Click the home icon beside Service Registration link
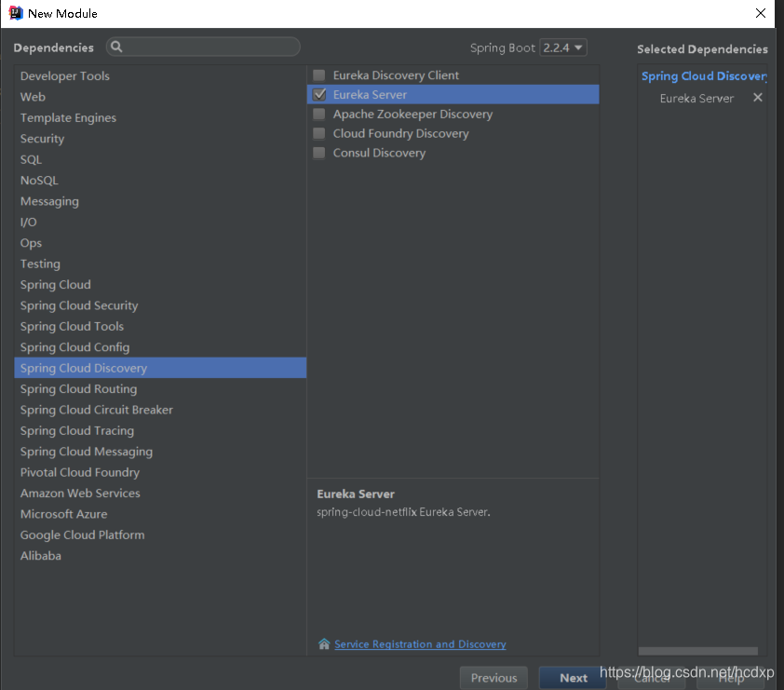784x690 pixels. [x=324, y=644]
